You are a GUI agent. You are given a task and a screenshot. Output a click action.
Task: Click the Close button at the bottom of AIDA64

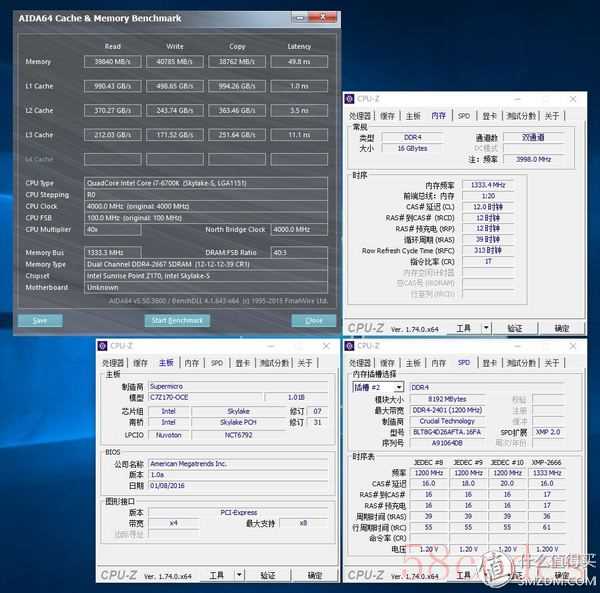pyautogui.click(x=313, y=320)
